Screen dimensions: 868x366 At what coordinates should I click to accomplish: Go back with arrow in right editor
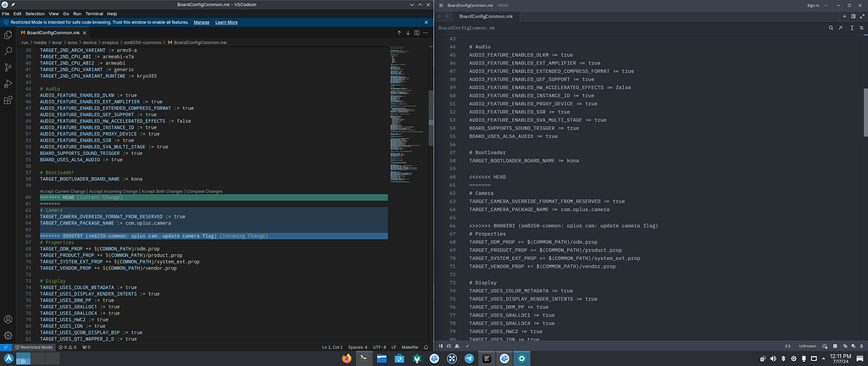click(x=440, y=17)
